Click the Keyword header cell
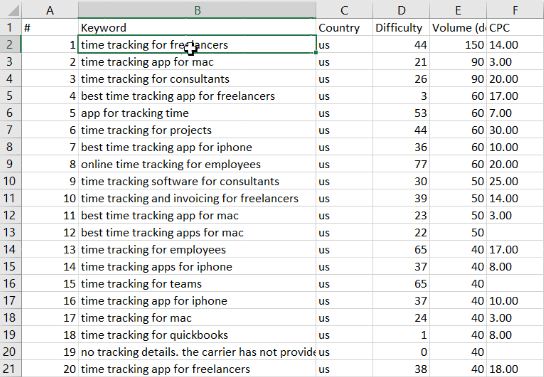544x377 pixels. click(197, 27)
